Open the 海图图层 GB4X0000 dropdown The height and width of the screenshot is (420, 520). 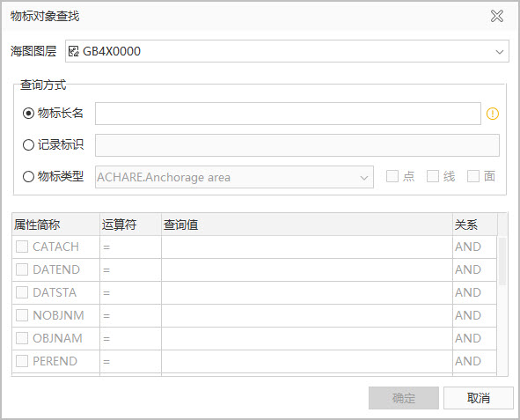[287, 51]
